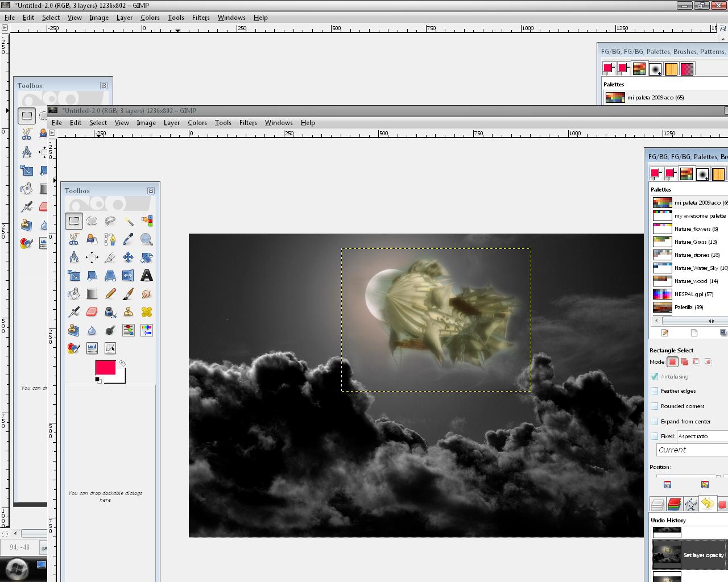Select the Perspective tool
The height and width of the screenshot is (582, 728).
(110, 276)
